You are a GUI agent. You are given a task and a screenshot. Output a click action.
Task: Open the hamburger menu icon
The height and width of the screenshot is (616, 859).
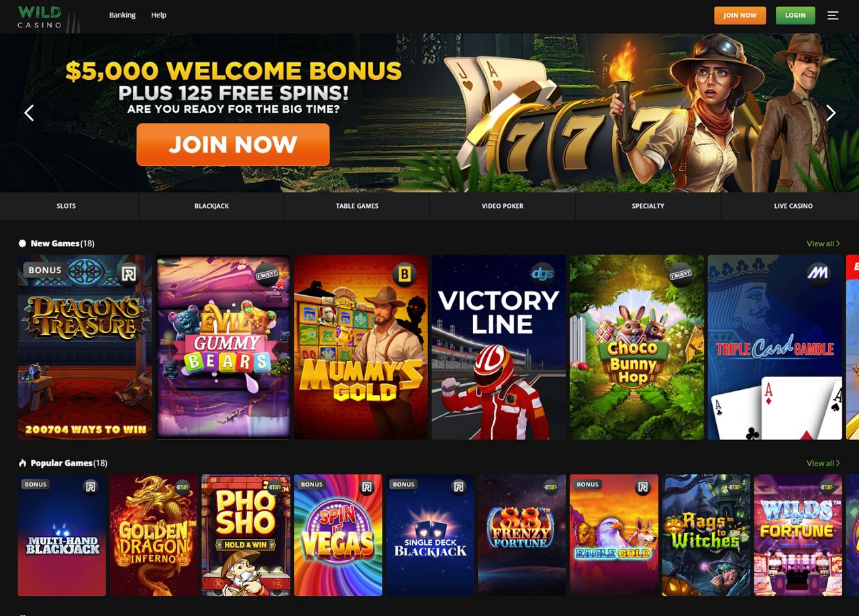tap(833, 15)
